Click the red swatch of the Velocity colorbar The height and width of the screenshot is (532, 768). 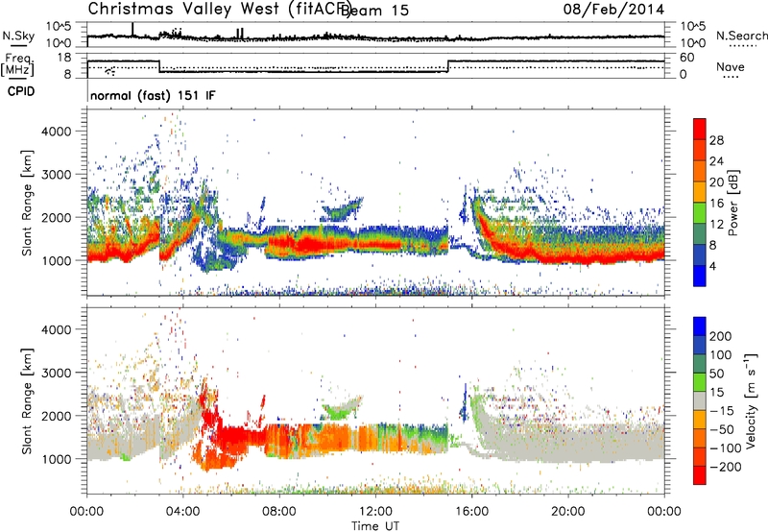(700, 475)
